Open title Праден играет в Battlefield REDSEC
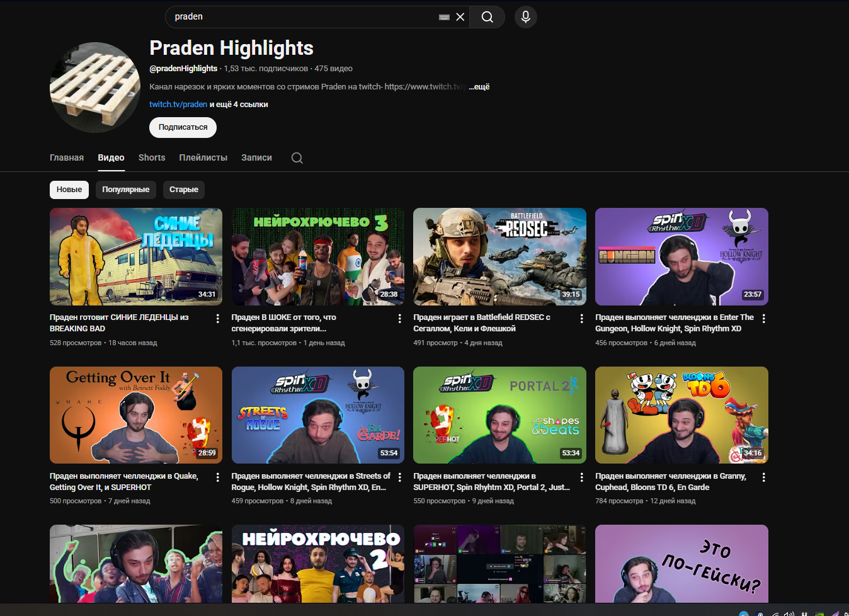849x616 pixels. (x=482, y=323)
